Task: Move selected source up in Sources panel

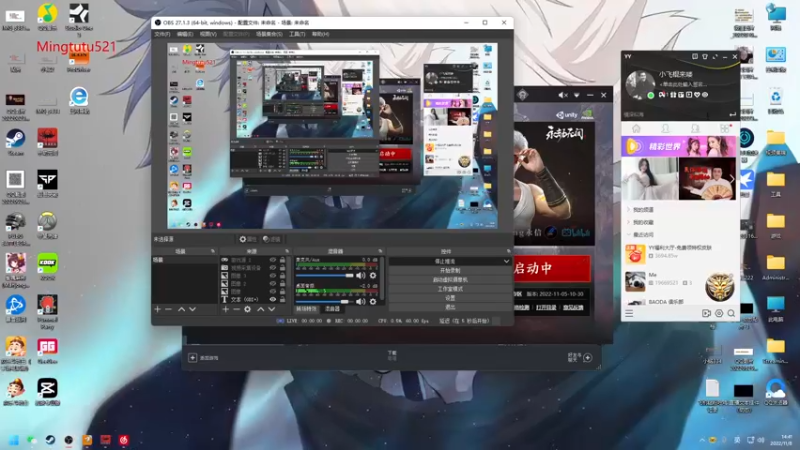Action: pos(260,309)
